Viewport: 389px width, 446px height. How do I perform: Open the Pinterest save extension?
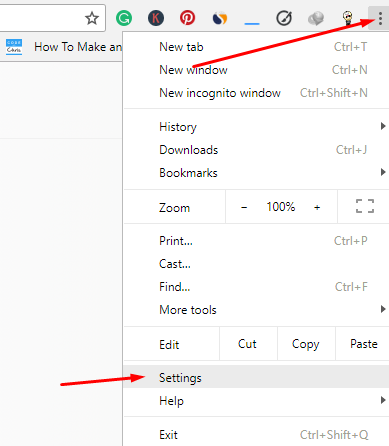(188, 18)
